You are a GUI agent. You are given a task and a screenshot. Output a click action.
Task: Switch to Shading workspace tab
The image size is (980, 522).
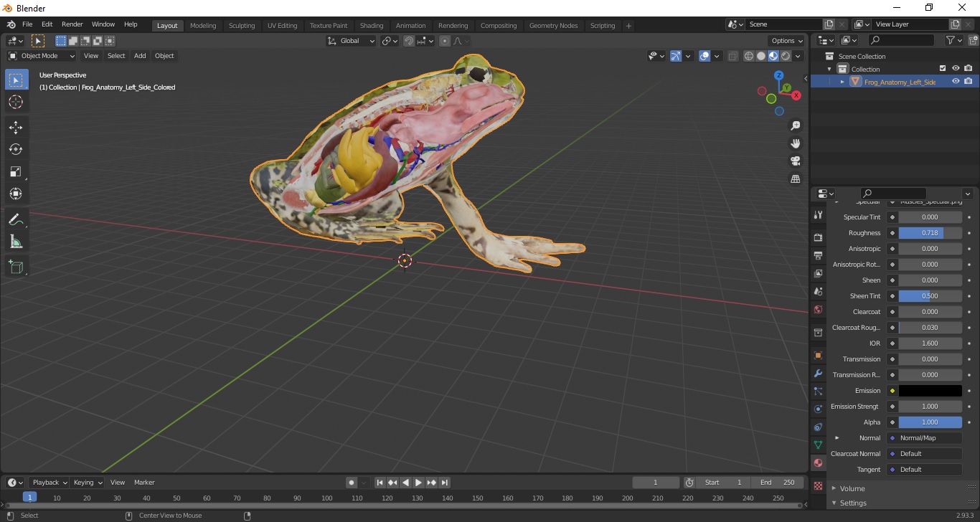tap(372, 26)
